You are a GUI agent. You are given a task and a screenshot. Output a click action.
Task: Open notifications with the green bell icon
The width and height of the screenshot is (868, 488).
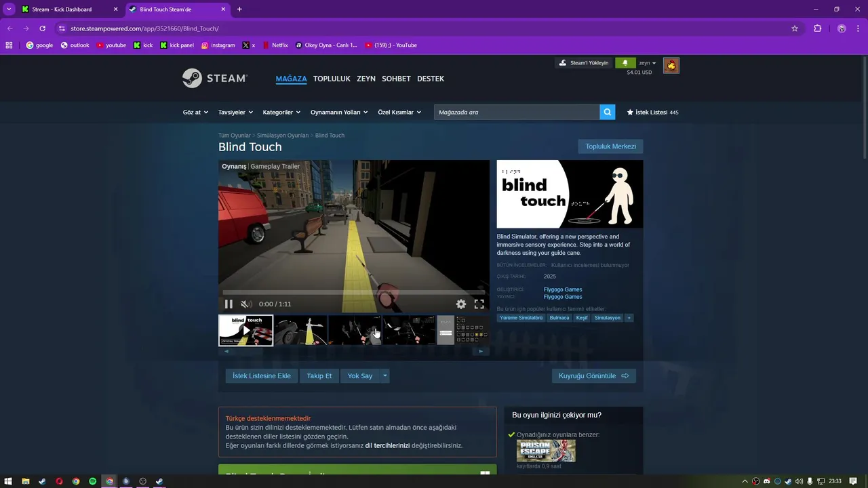(625, 63)
